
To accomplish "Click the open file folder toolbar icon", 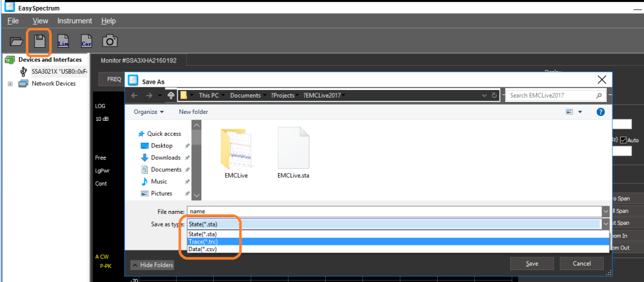I will tap(16, 42).
